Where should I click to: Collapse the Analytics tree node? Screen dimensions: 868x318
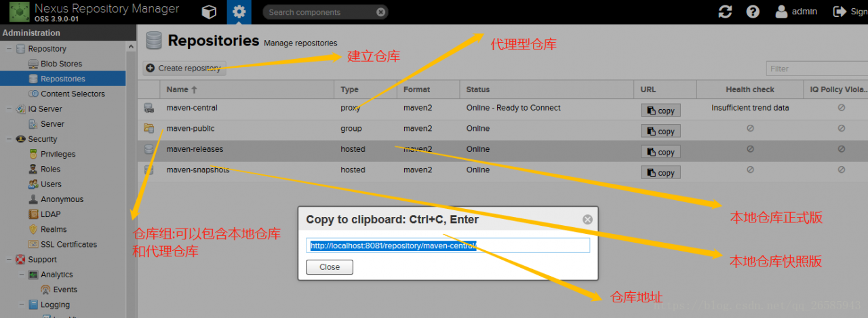pos(22,275)
